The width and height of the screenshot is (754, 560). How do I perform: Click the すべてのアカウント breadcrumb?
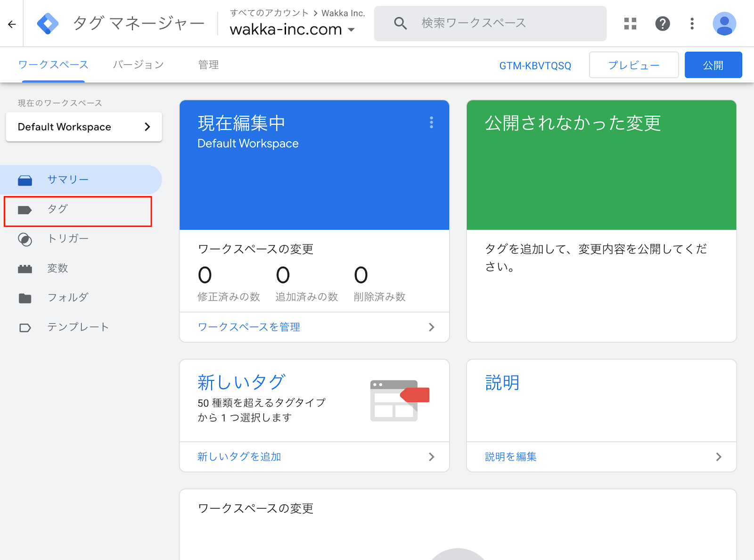269,13
